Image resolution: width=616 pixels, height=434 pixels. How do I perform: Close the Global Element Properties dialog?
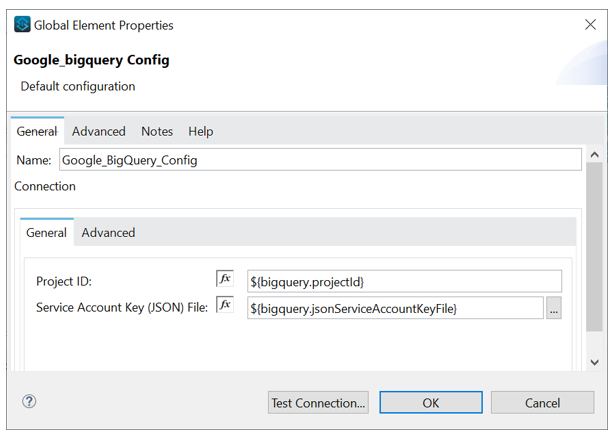tap(590, 24)
